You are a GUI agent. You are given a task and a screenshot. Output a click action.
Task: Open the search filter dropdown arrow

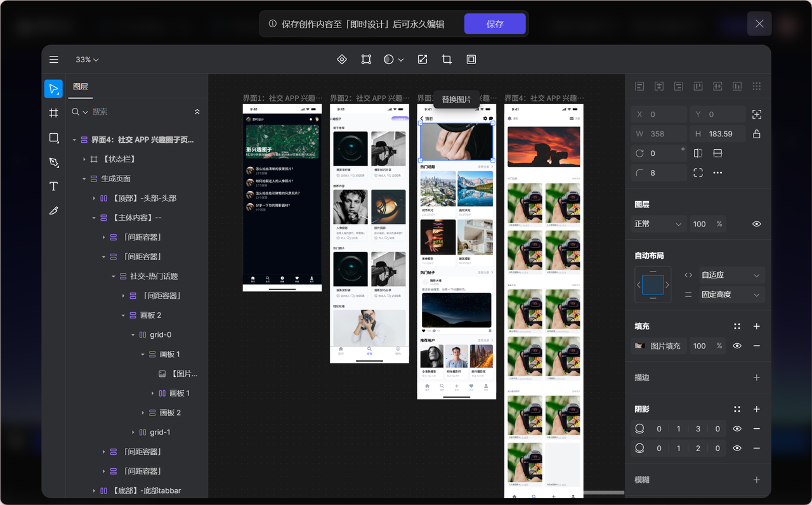[x=86, y=112]
